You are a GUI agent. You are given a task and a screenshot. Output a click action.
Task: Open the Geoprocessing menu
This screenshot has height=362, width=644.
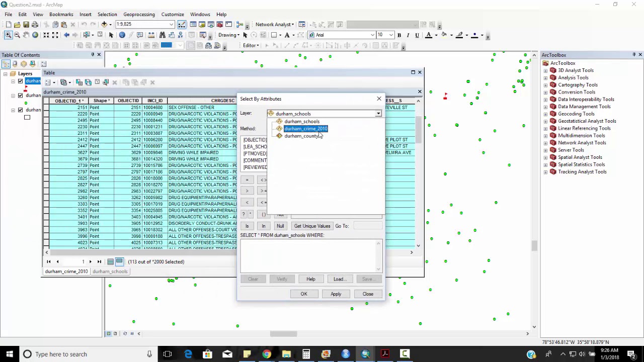tap(139, 14)
